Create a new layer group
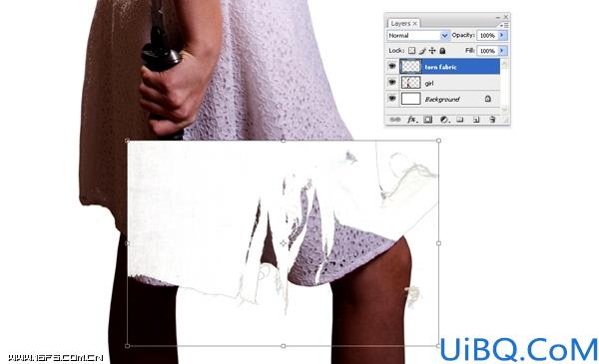 click(460, 120)
